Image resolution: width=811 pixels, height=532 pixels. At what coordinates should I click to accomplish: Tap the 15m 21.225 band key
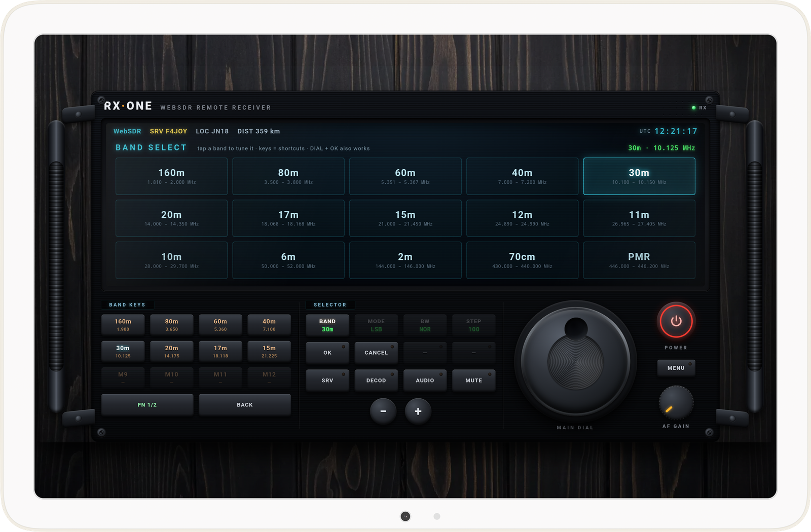click(x=269, y=352)
